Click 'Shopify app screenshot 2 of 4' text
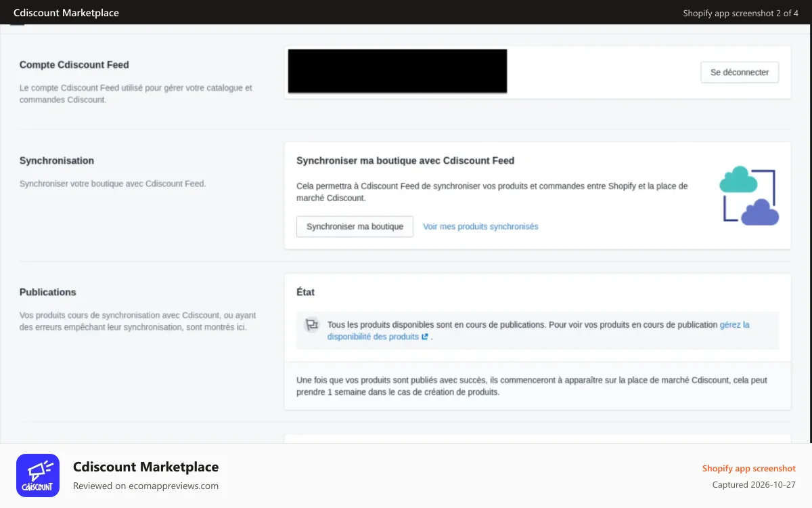The image size is (812, 508). (x=741, y=13)
